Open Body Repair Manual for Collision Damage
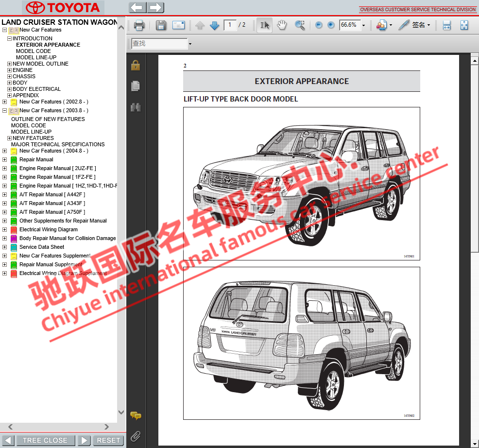Screen dimensions: 479x448 click(68, 239)
